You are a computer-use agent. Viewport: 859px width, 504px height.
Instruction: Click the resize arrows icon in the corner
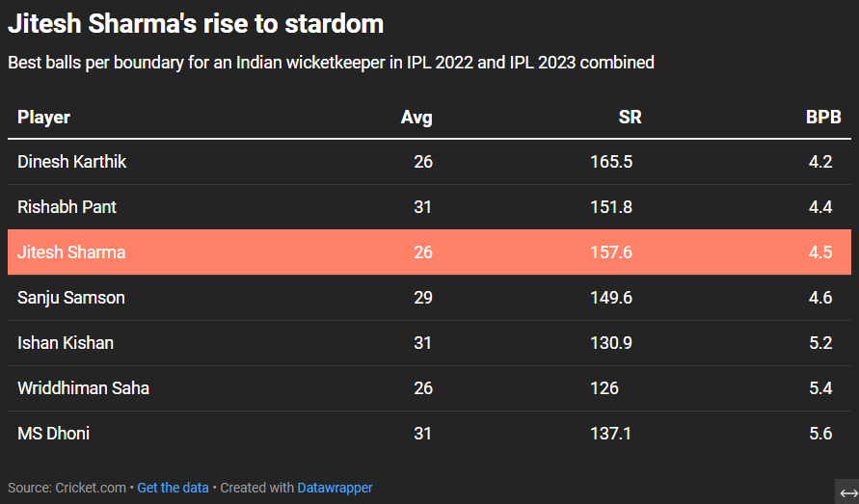pyautogui.click(x=848, y=492)
